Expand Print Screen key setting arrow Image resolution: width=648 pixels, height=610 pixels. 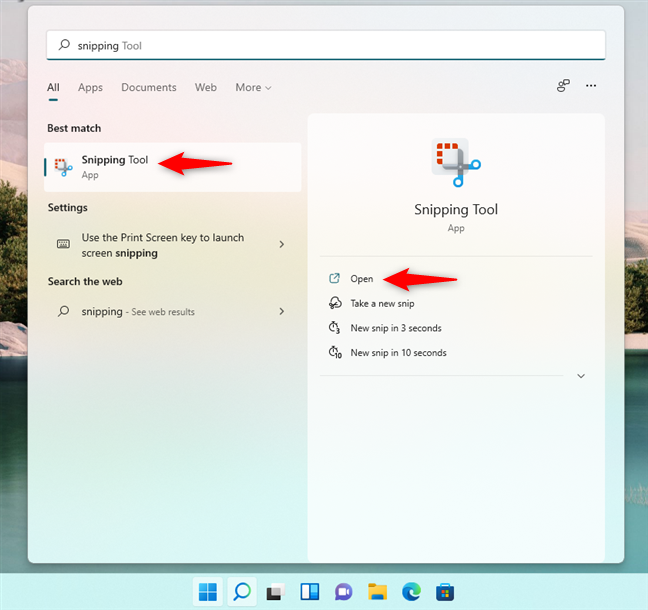tap(281, 245)
